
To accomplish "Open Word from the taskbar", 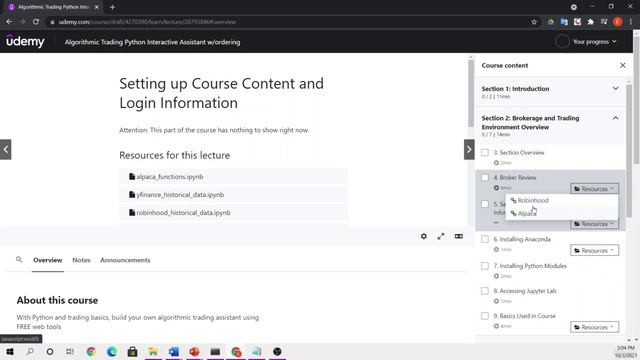I will click(x=173, y=351).
